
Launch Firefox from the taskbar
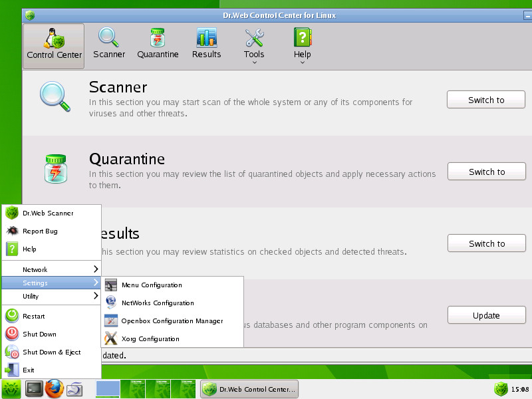coord(54,389)
